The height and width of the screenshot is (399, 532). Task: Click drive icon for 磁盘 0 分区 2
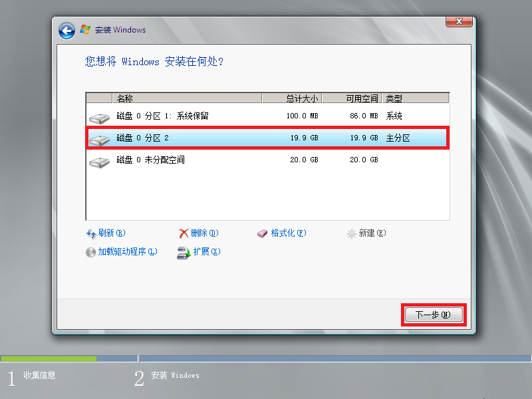99,140
